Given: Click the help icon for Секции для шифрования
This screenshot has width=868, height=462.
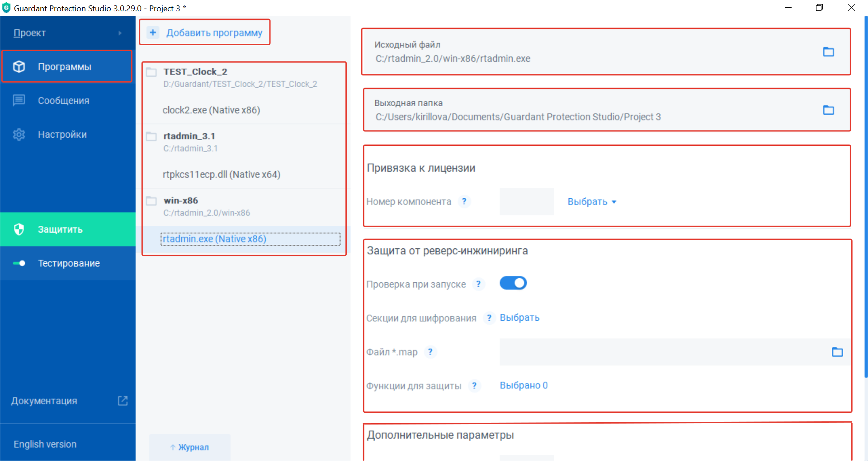Looking at the screenshot, I should 489,318.
